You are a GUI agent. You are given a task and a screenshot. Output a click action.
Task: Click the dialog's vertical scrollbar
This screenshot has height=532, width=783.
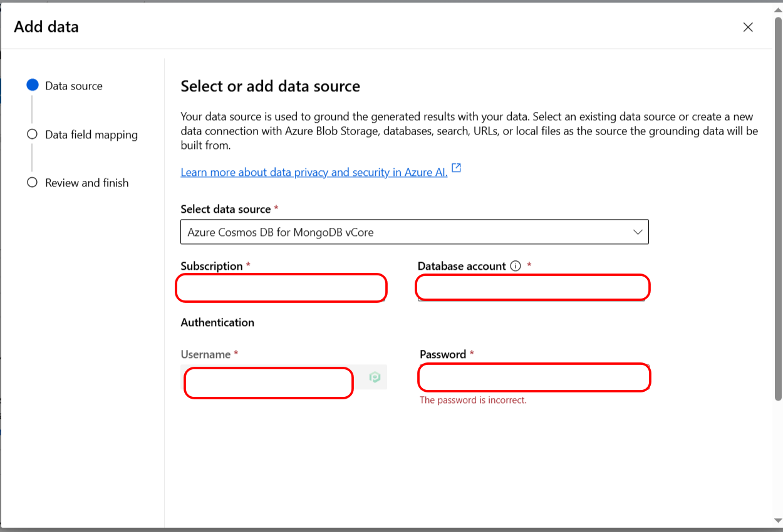778,210
